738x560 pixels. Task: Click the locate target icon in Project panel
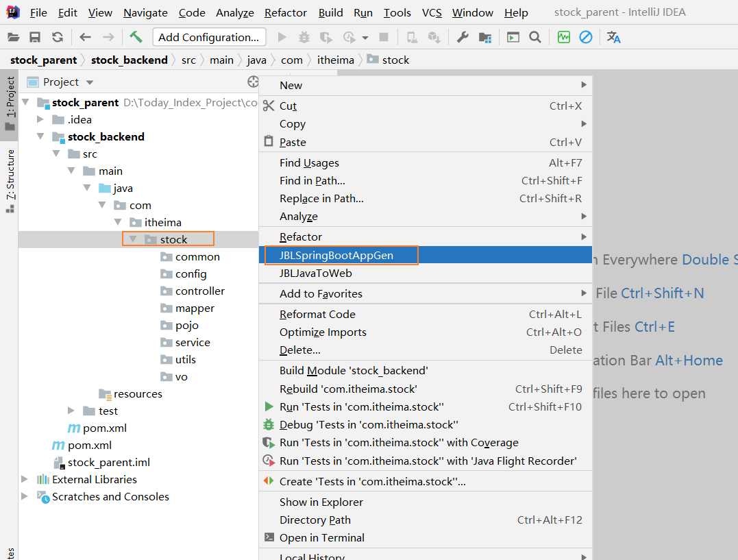point(253,82)
